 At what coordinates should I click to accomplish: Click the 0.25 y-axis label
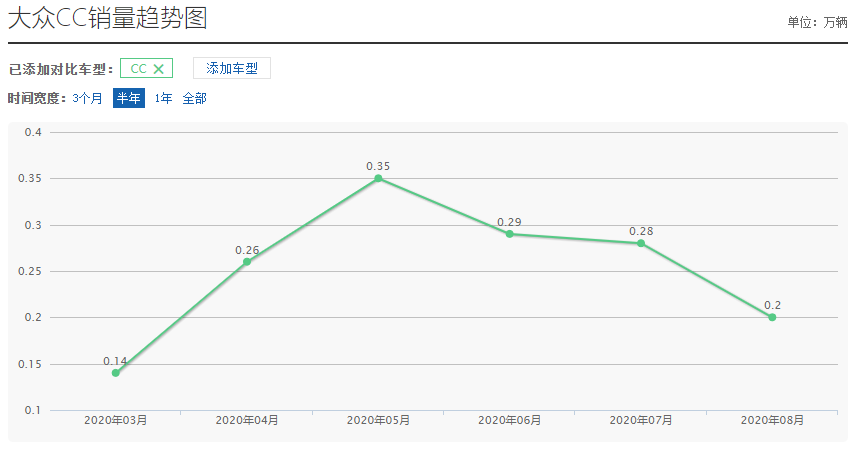[x=30, y=271]
